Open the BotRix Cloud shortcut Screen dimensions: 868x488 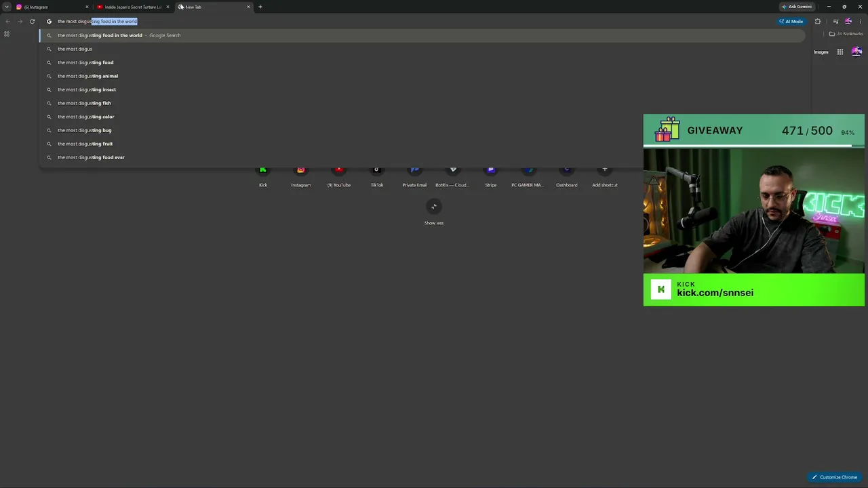point(452,176)
